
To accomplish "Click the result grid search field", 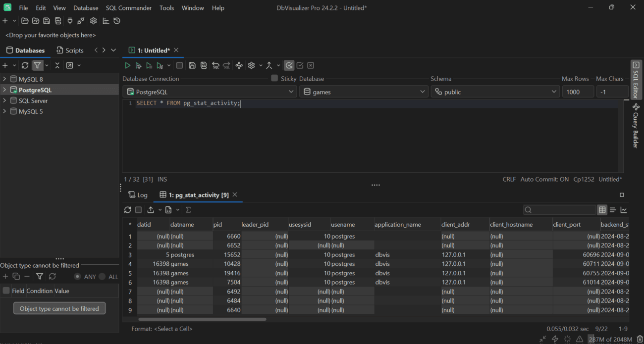I will tap(559, 210).
